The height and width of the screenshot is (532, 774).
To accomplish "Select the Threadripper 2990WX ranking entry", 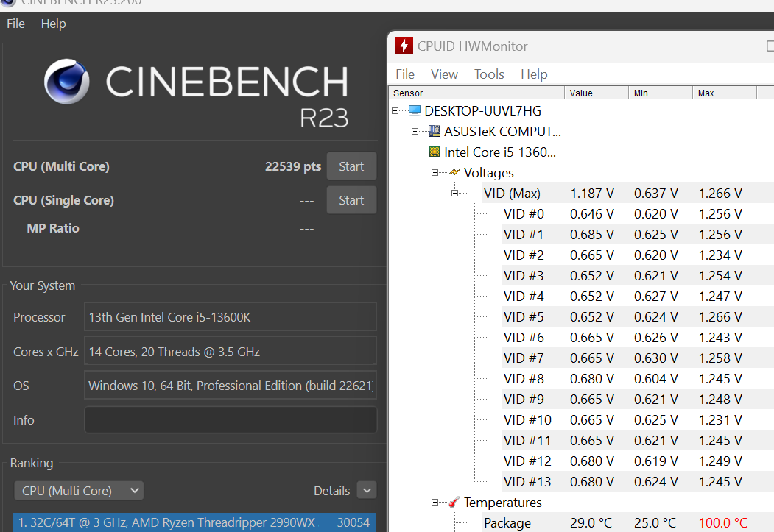I will [x=194, y=522].
